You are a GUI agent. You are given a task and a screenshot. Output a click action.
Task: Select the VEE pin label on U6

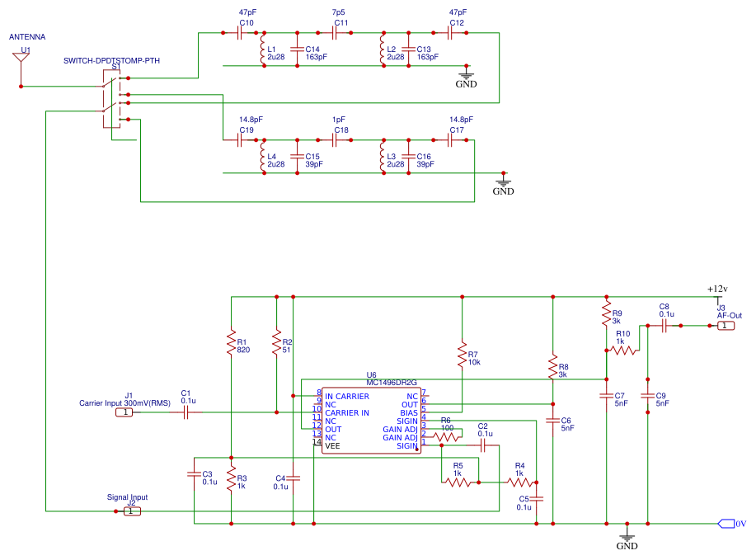pyautogui.click(x=333, y=446)
